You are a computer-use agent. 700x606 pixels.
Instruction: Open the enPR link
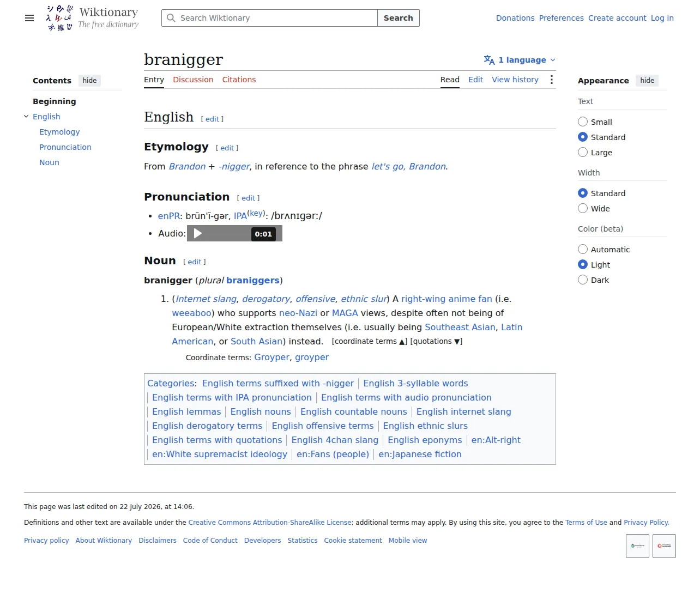coord(169,216)
